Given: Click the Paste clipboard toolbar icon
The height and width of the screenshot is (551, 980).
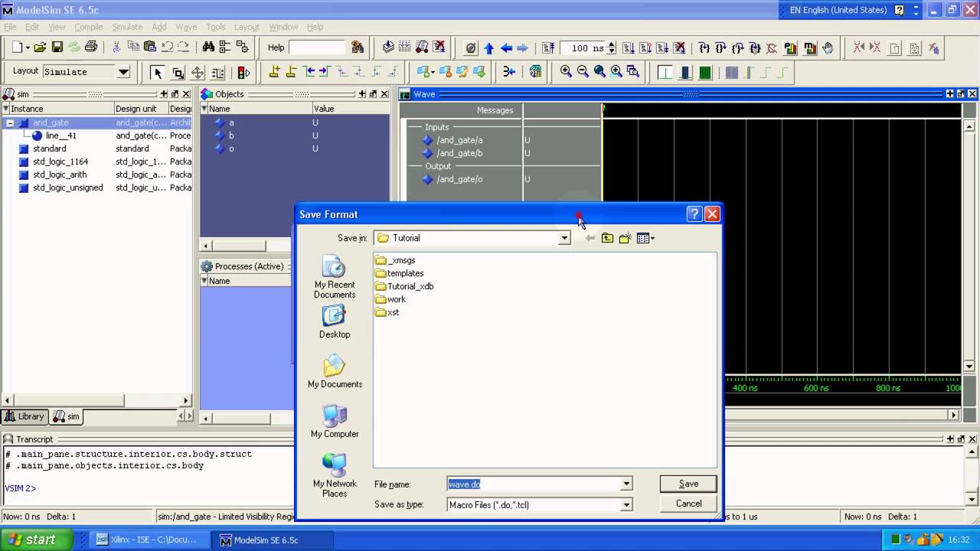Looking at the screenshot, I should [x=150, y=47].
